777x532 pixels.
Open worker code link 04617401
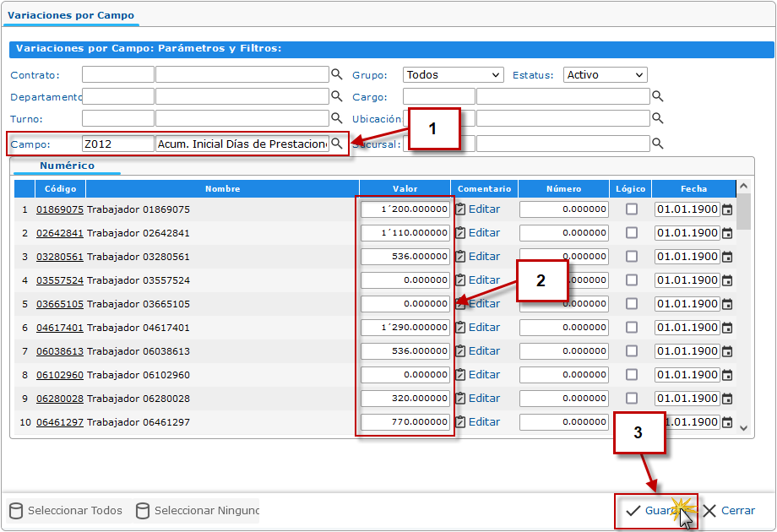(x=59, y=328)
